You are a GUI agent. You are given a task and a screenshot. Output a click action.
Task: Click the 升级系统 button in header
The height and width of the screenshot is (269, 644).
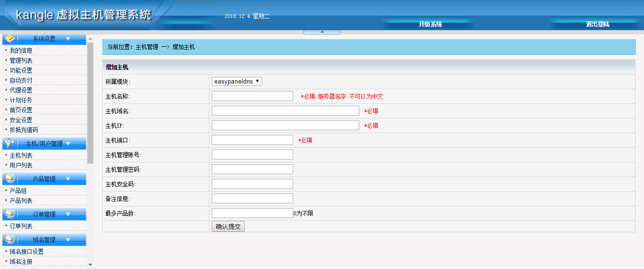(430, 24)
